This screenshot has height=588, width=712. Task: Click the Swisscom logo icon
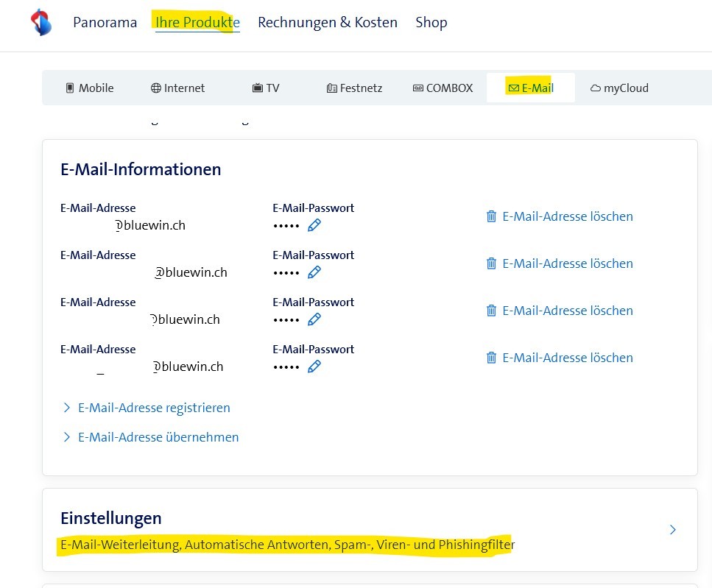[x=41, y=22]
